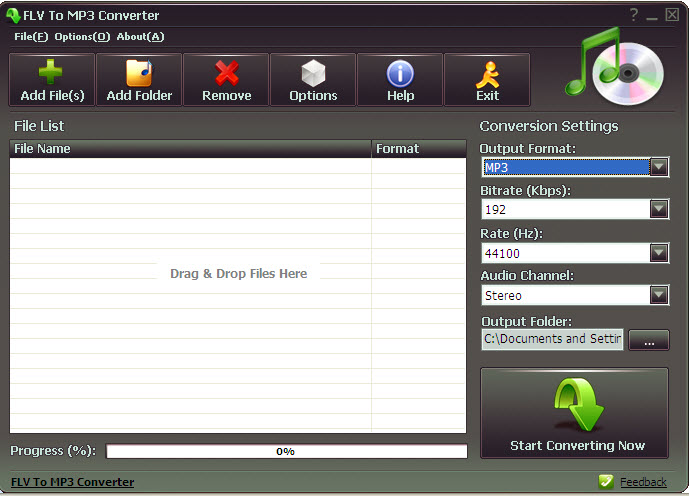Click the Conversion Settings heading text

[x=549, y=126]
